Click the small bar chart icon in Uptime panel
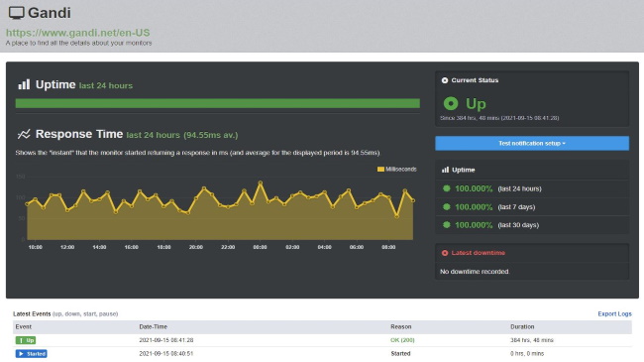Screen dimensions: 644x362 pyautogui.click(x=445, y=170)
